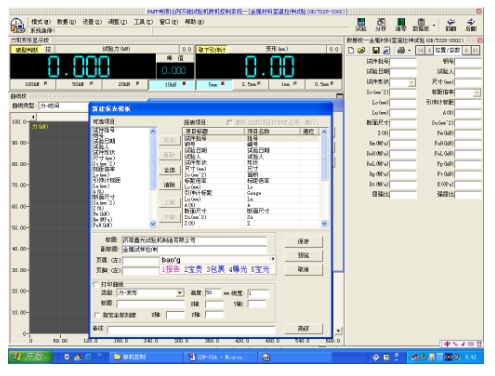Open the 试验 (test) toolbar icon
The height and width of the screenshot is (376, 495).
361,24
